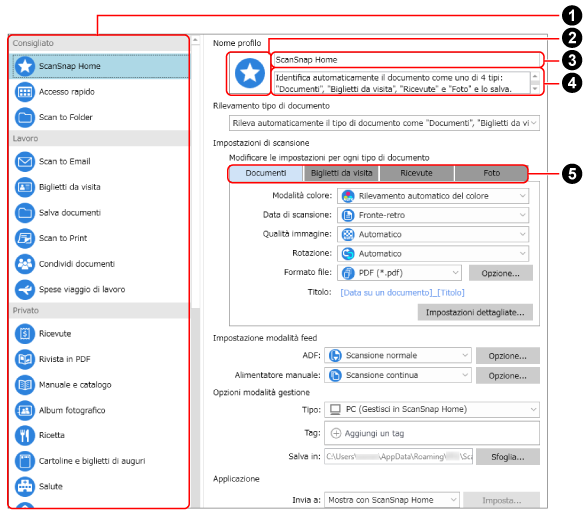Viewport: 584px width, 517px height.
Task: Open Rilevamento tipo di documento dropdown
Action: (x=384, y=123)
